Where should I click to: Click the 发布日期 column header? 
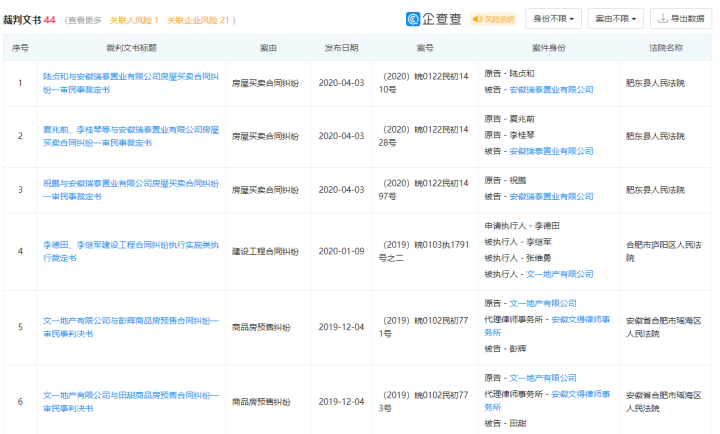[x=341, y=48]
